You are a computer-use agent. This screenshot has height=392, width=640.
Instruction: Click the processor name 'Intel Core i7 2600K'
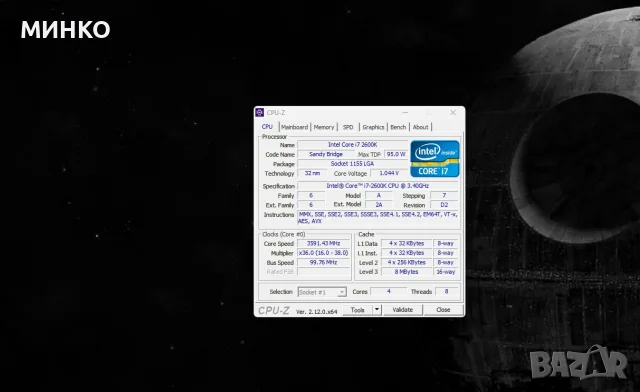(352, 145)
